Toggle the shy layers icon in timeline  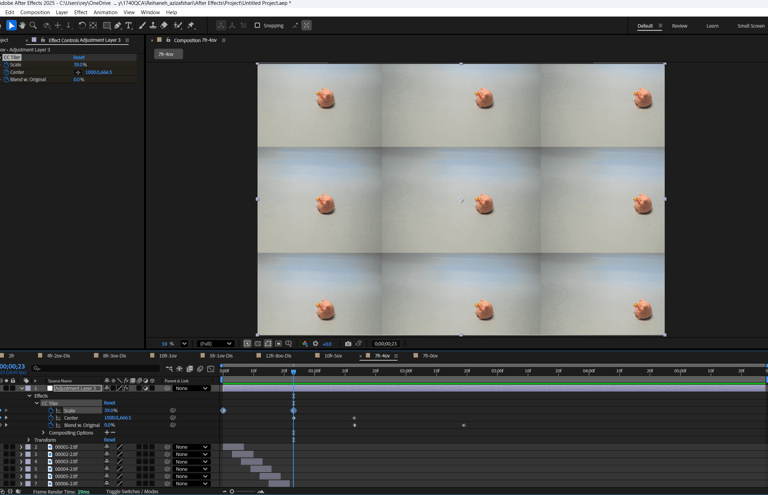coord(179,369)
